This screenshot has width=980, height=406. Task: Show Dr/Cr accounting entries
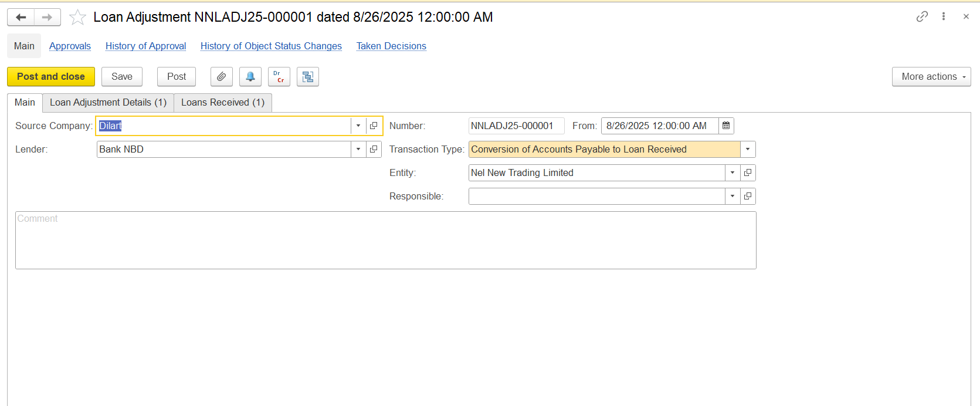pos(279,77)
